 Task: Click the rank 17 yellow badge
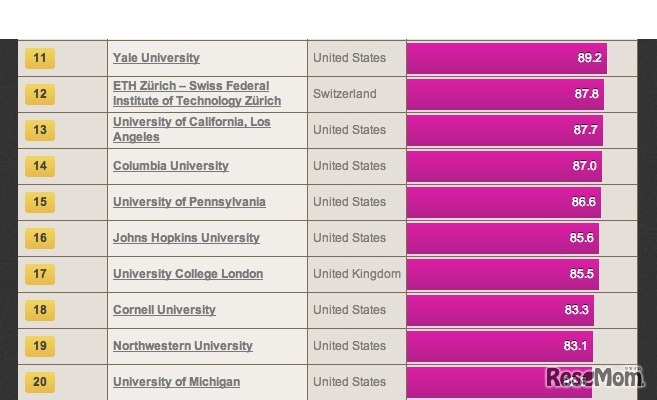tap(39, 274)
